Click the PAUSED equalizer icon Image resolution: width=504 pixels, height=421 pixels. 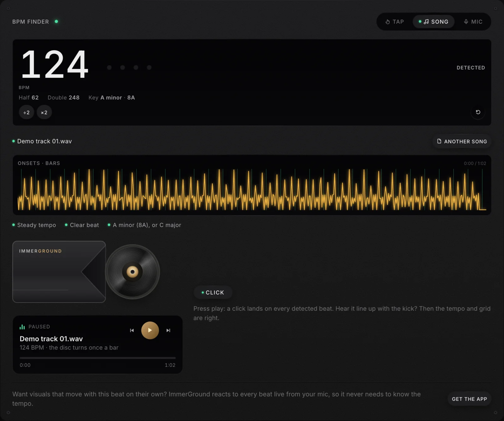pyautogui.click(x=22, y=327)
